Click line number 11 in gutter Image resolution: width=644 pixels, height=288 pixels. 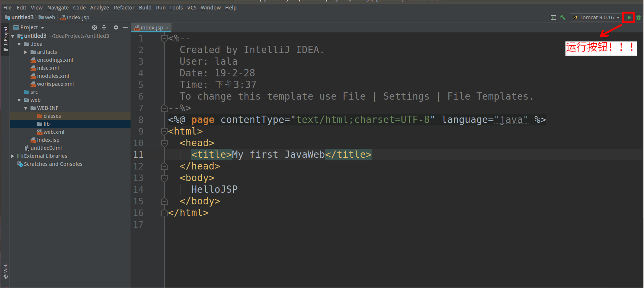(138, 155)
